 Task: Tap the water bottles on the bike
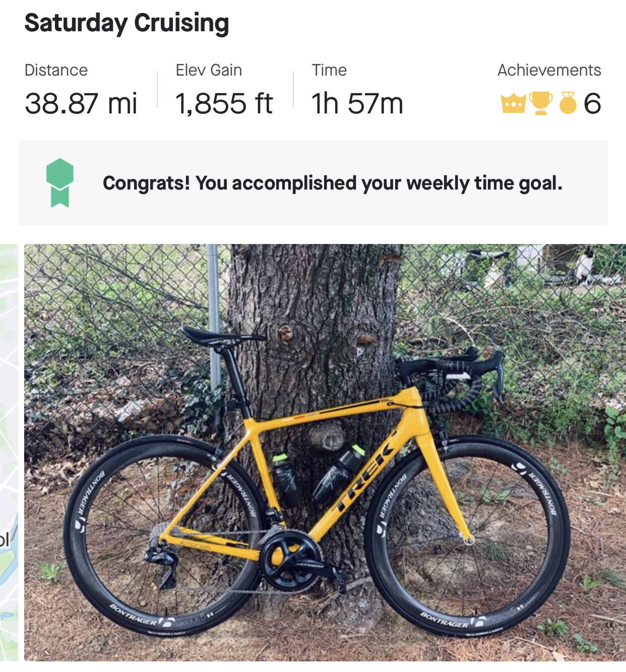point(318,476)
